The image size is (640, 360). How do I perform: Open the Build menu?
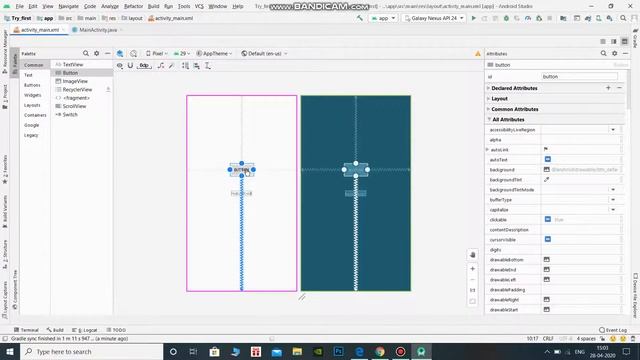click(x=153, y=7)
